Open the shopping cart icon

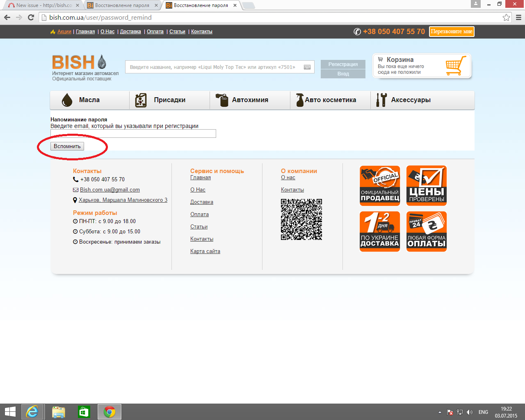456,66
